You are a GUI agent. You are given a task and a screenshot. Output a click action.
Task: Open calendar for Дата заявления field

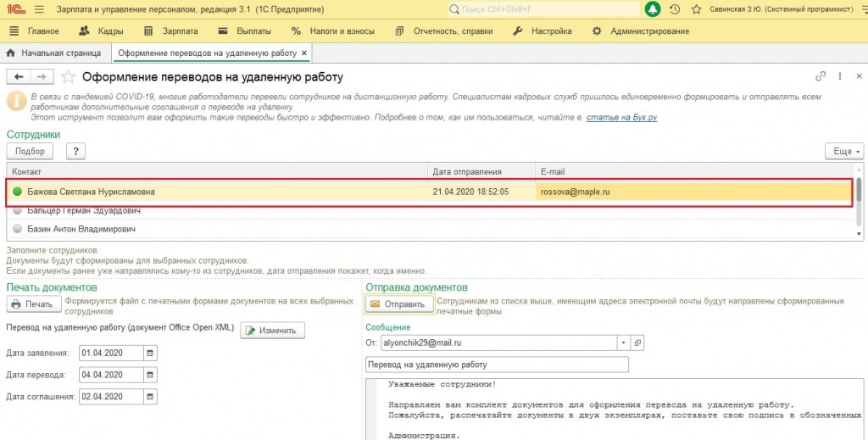coord(150,353)
